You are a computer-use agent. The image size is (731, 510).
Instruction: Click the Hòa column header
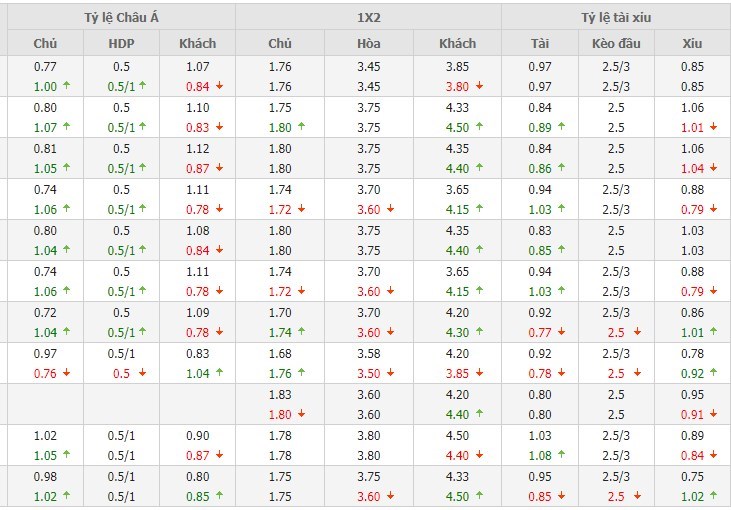[x=368, y=43]
